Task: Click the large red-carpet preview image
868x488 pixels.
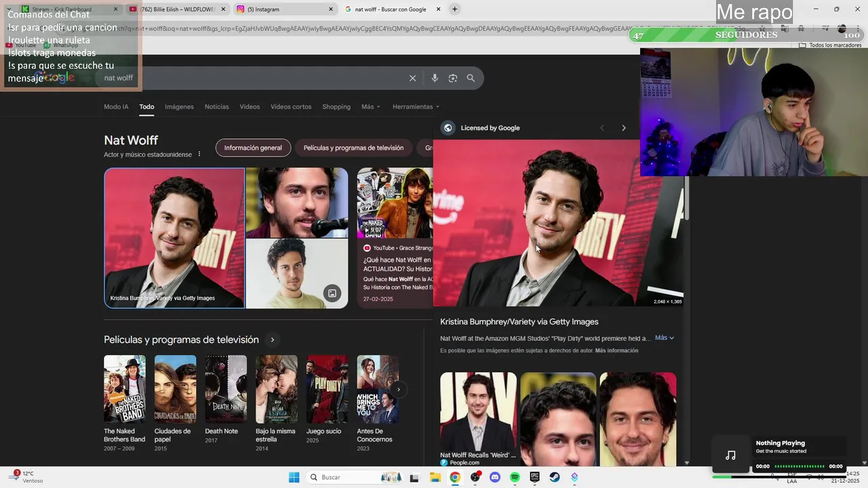Action: (558, 223)
